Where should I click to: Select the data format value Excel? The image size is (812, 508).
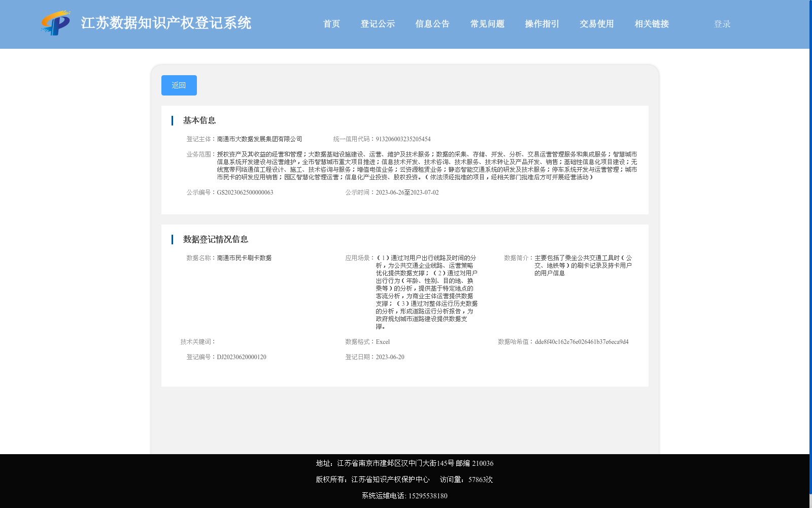point(383,342)
